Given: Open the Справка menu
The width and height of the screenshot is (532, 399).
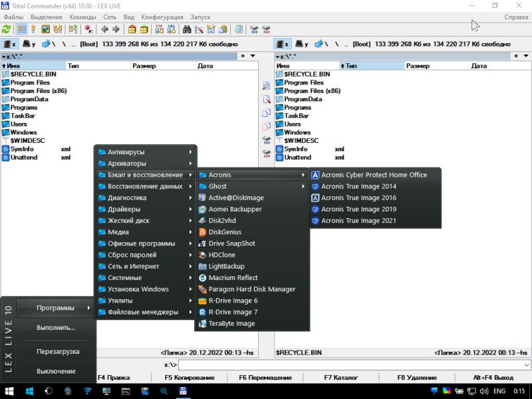Looking at the screenshot, I should [x=516, y=17].
